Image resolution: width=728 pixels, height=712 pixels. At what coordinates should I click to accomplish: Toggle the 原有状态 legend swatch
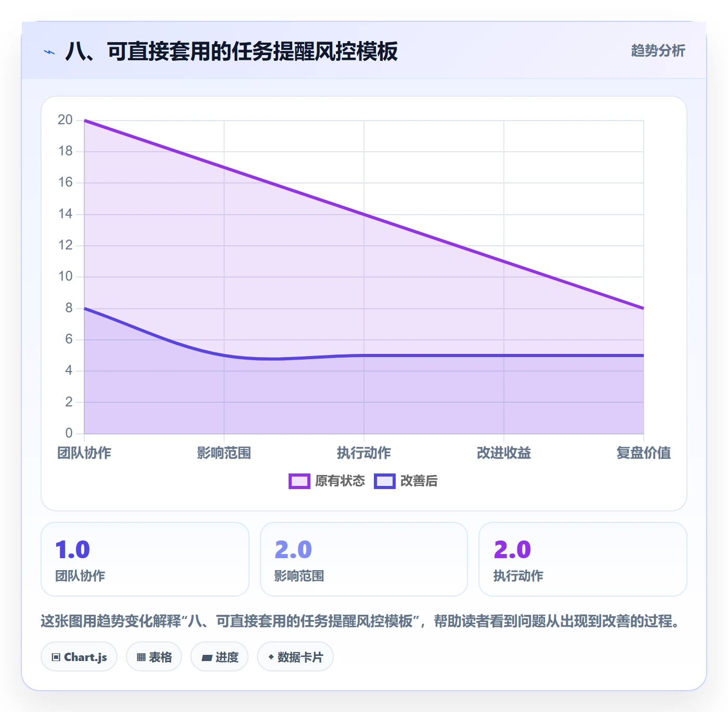coord(299,481)
